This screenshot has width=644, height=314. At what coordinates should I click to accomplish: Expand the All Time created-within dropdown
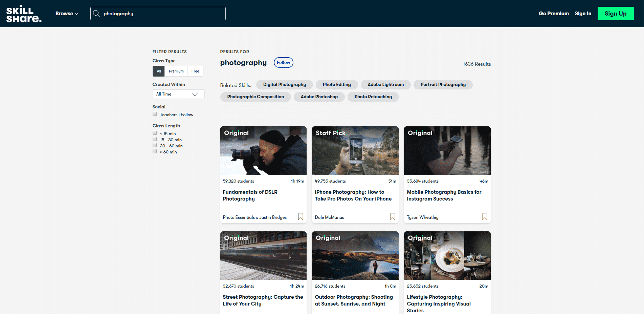click(178, 94)
